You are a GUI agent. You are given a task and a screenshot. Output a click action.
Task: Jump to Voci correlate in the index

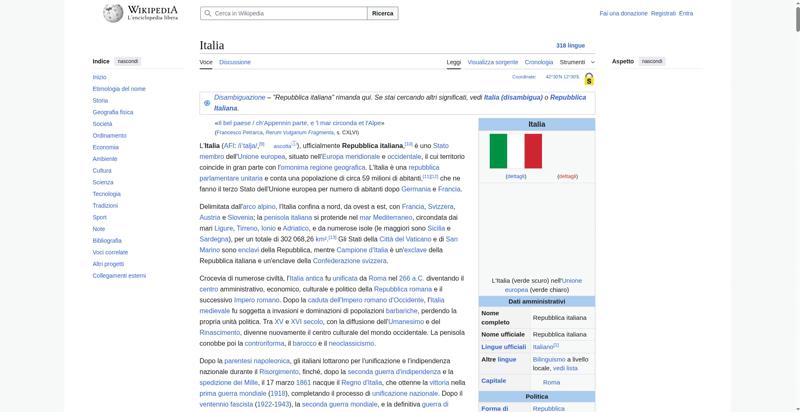(x=110, y=252)
